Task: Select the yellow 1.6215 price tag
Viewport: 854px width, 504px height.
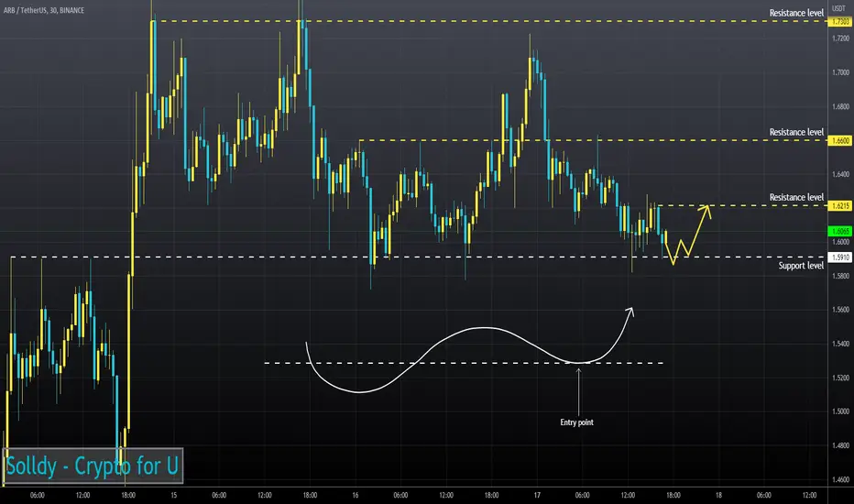Action: pyautogui.click(x=840, y=206)
